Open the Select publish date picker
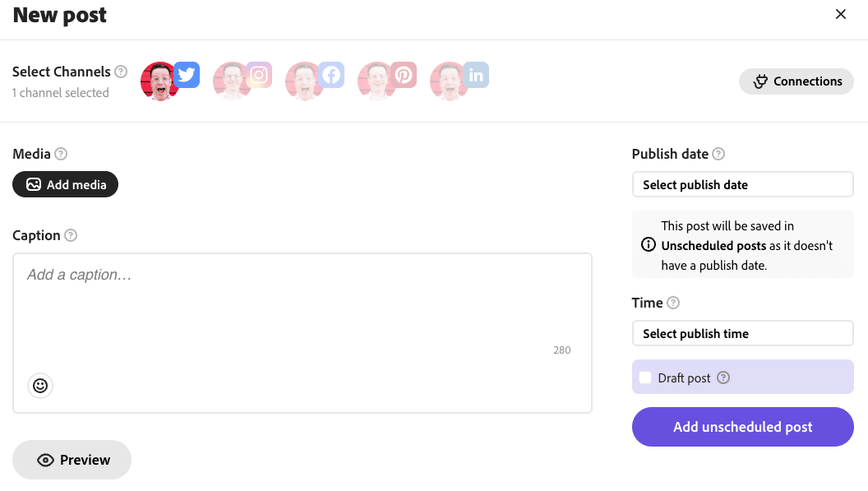868x491 pixels. [742, 185]
